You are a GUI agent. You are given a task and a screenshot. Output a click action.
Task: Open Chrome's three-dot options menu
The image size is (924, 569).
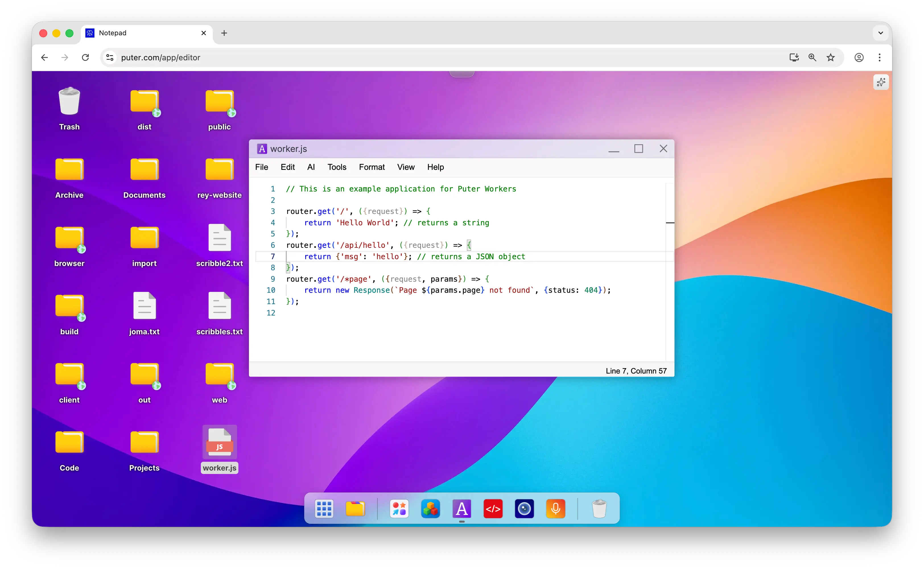(880, 57)
